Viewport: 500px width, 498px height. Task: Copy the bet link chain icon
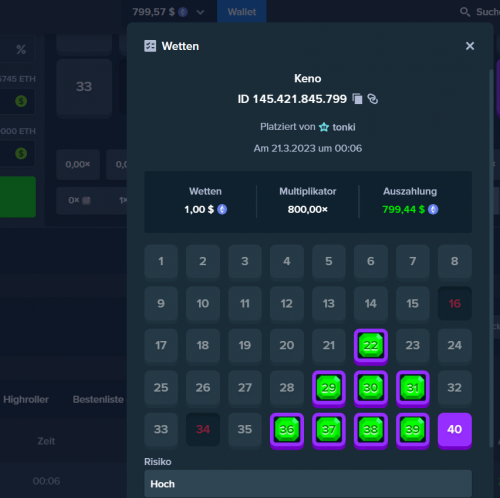point(372,99)
